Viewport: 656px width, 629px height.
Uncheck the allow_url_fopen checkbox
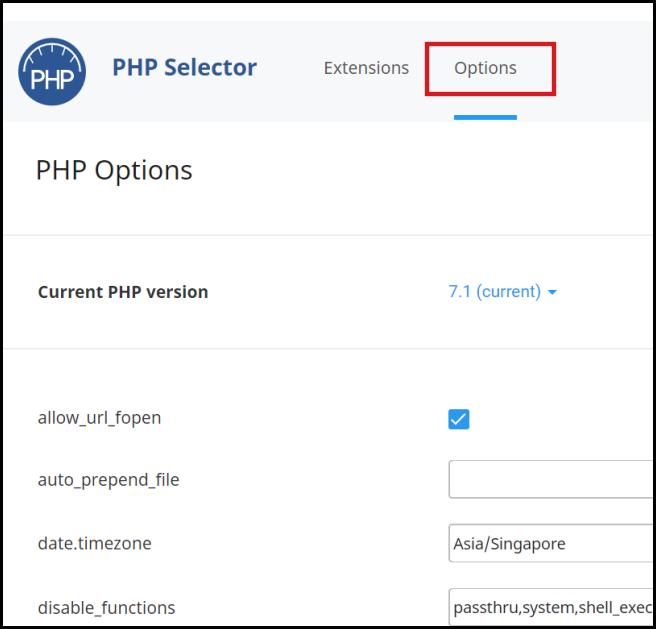click(459, 419)
